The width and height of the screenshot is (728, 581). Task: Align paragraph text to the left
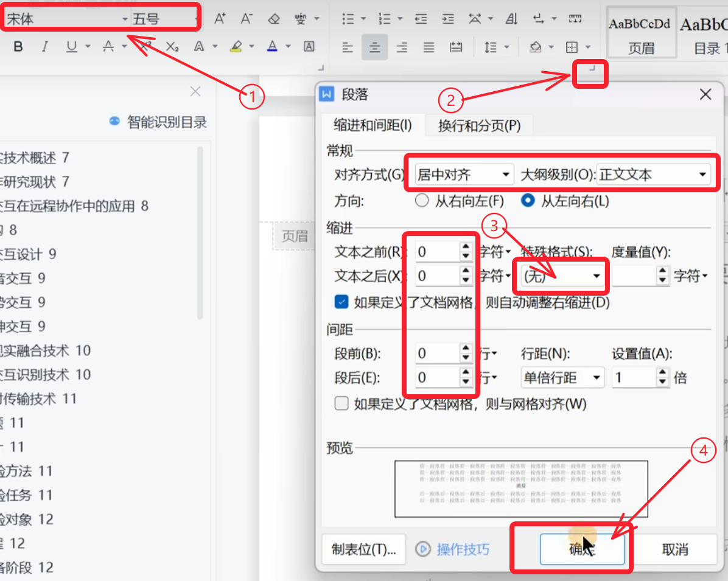pyautogui.click(x=348, y=47)
